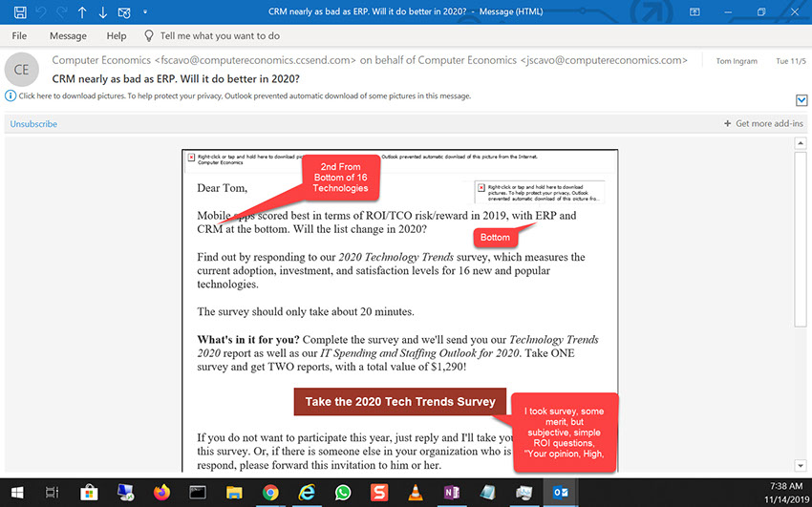Open the Help tab
This screenshot has width=812, height=507.
pyautogui.click(x=117, y=36)
